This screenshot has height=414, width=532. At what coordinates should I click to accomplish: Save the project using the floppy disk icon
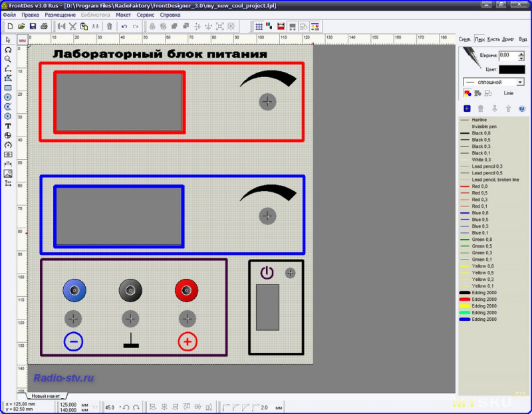(x=33, y=27)
